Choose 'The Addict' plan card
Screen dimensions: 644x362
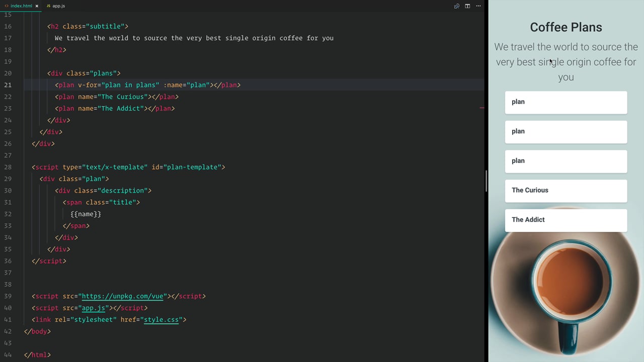(x=566, y=221)
